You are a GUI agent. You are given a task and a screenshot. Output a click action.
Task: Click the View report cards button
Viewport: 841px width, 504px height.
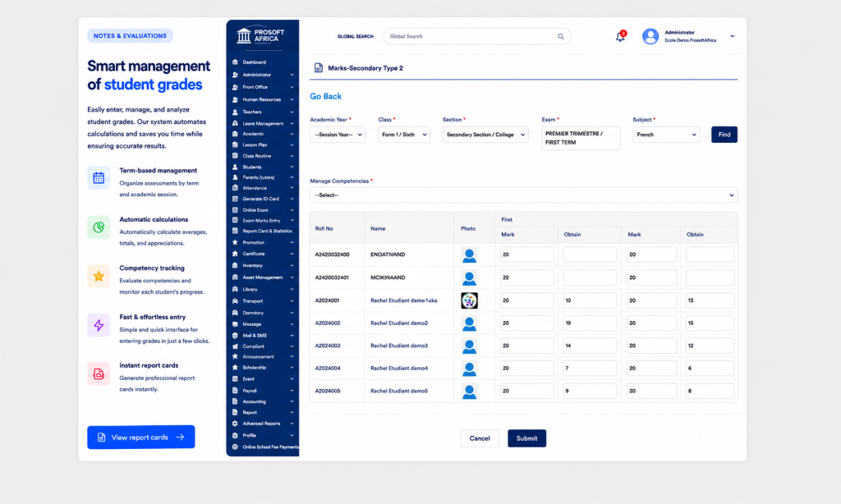pyautogui.click(x=141, y=437)
